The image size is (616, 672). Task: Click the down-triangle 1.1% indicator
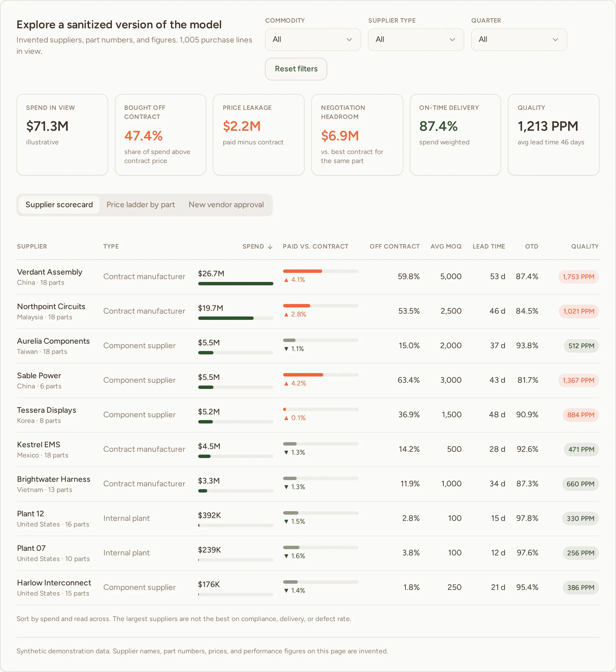point(294,349)
